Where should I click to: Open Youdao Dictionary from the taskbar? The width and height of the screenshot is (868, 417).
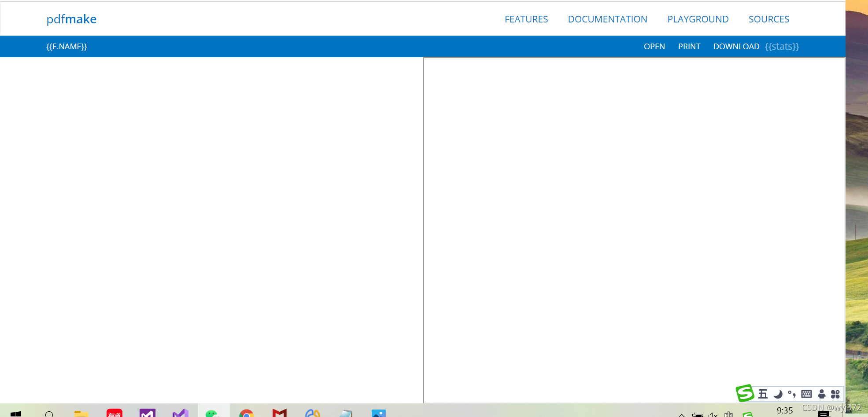coord(114,413)
